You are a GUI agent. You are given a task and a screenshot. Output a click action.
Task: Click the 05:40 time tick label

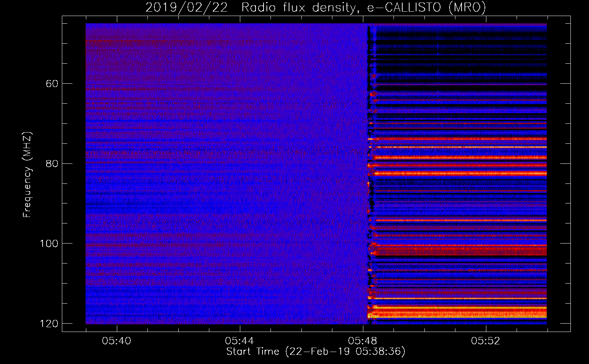(116, 341)
